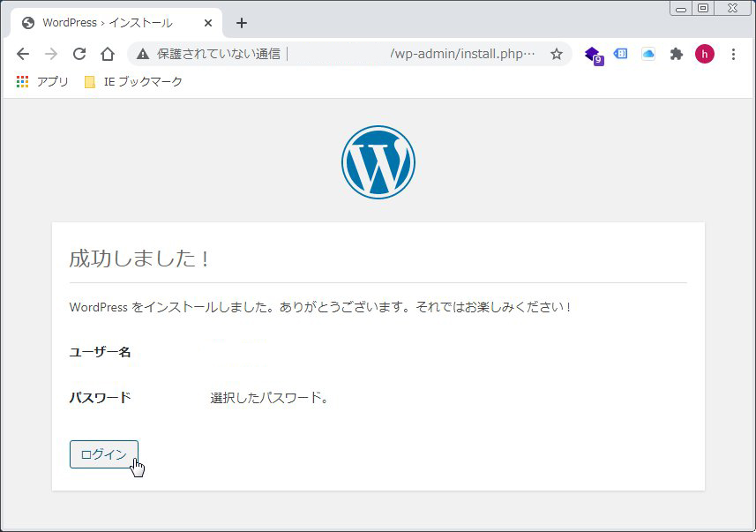756x532 pixels.
Task: Open the アプリ shortcut in bookmarks bar
Action: 42,81
